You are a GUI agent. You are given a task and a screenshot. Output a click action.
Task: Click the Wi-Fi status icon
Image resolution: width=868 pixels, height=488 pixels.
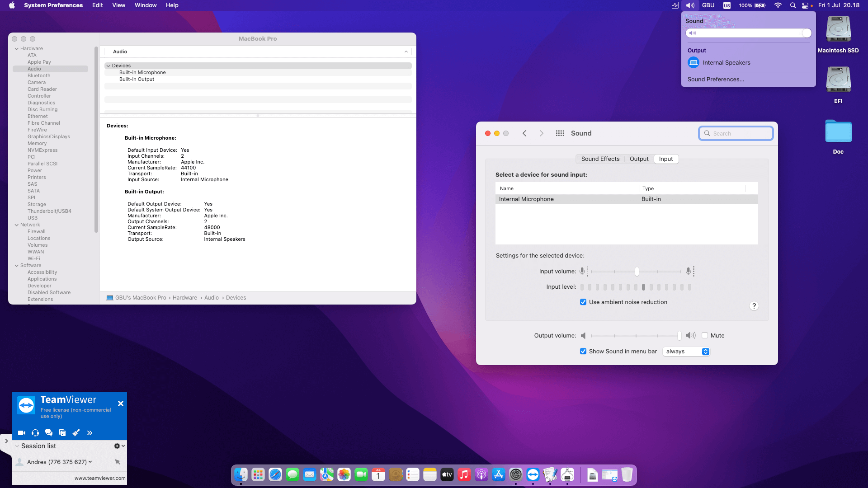(x=778, y=5)
